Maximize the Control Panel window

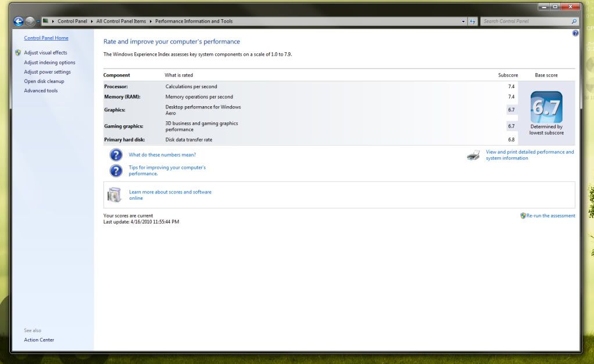pos(555,7)
